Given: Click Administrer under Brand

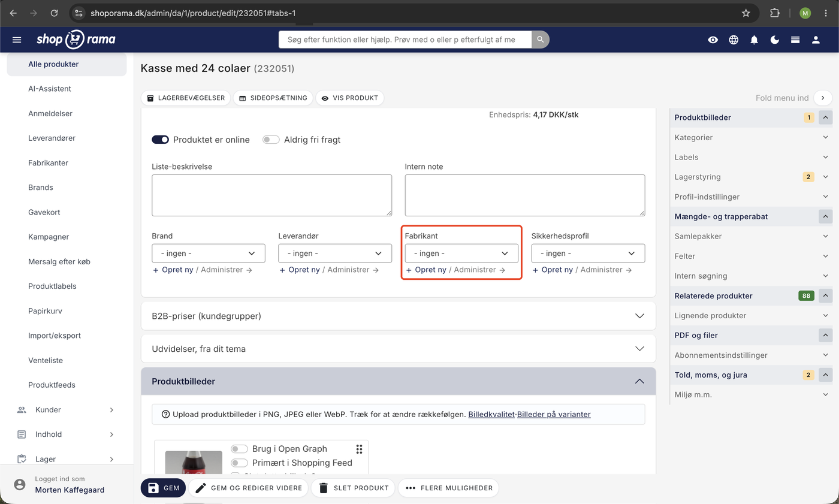Looking at the screenshot, I should pyautogui.click(x=227, y=270).
